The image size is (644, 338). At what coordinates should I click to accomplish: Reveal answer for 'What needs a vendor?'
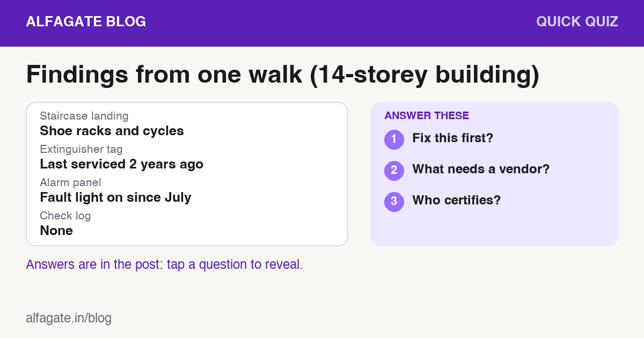pyautogui.click(x=481, y=170)
